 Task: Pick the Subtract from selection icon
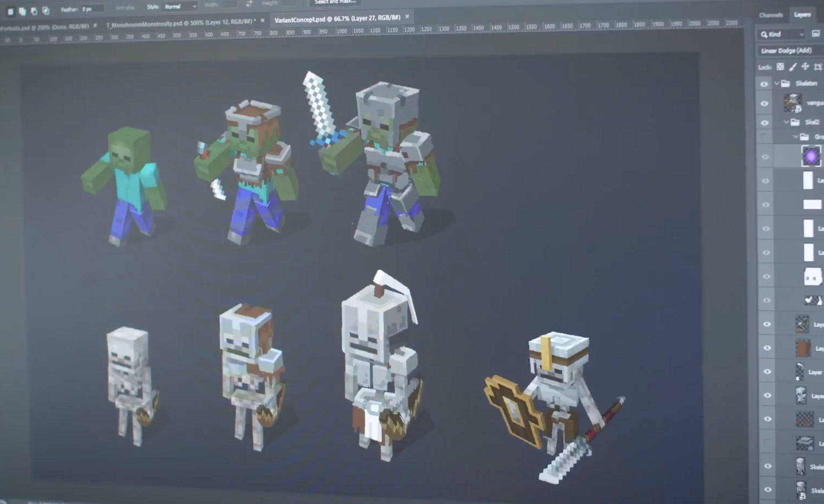click(x=34, y=11)
